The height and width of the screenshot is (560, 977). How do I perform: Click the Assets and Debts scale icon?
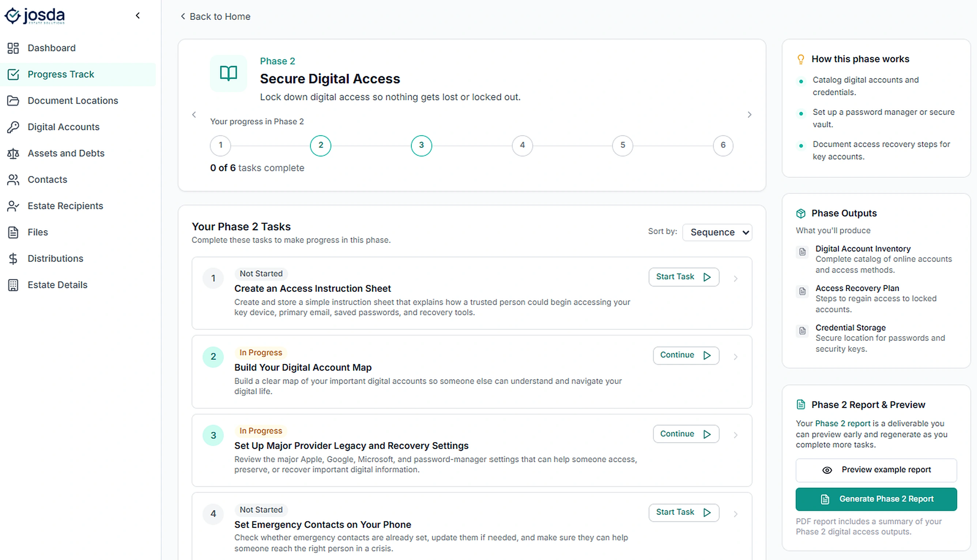13,153
